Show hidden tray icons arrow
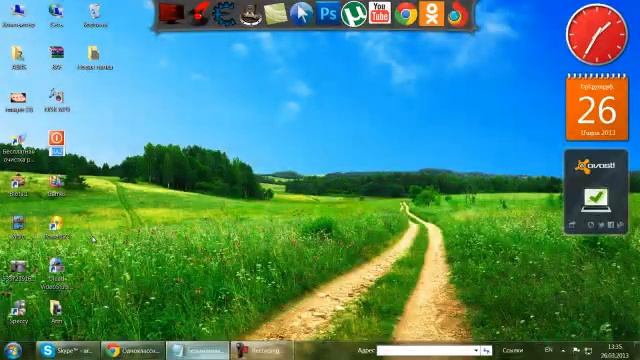Viewport: 640px width, 360px height. pyautogui.click(x=563, y=351)
